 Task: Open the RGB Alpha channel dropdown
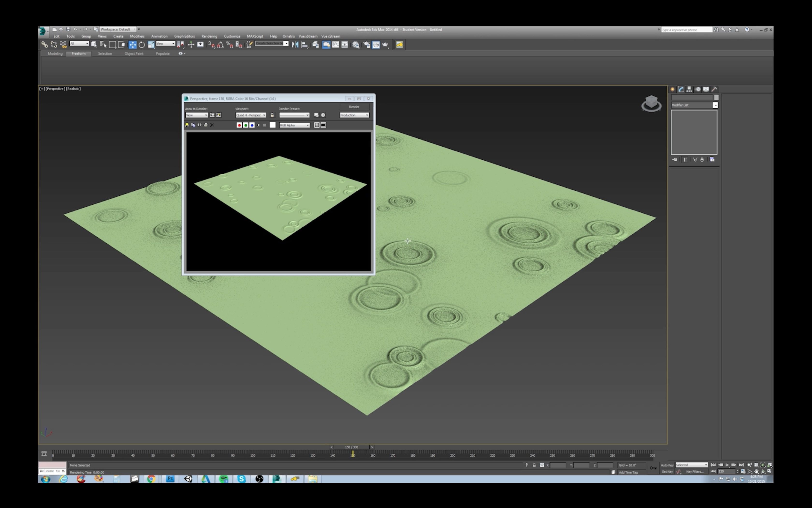(295, 125)
